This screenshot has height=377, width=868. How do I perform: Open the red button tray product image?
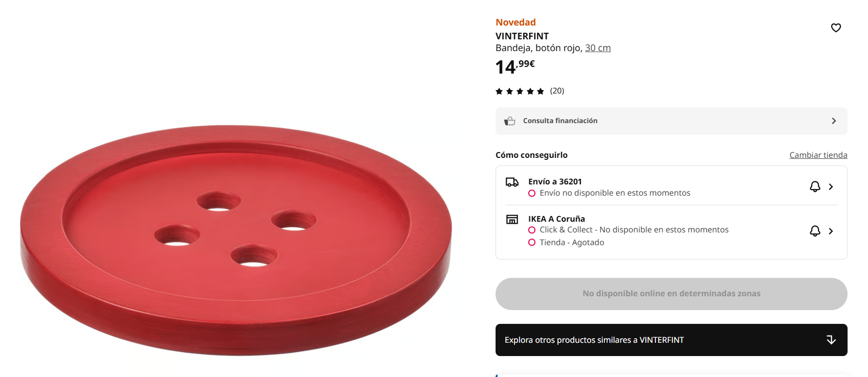tap(236, 240)
